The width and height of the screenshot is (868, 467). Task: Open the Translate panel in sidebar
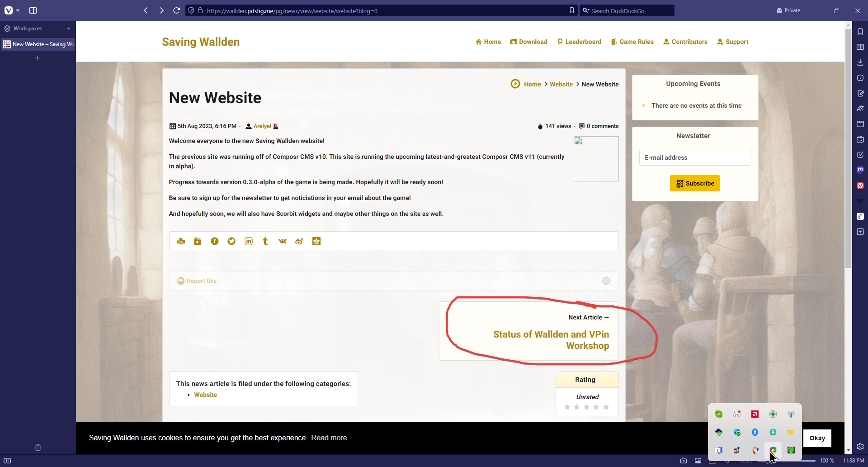click(860, 109)
